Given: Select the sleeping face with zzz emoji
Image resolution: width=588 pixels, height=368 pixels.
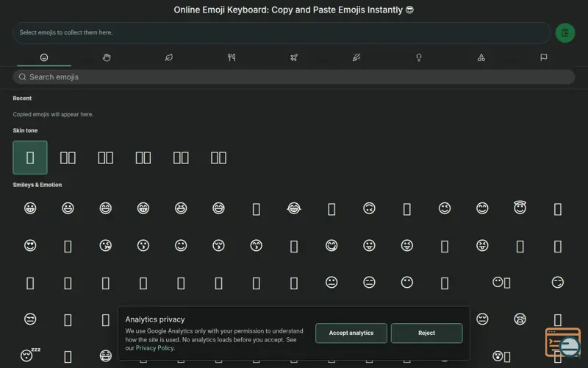Looking at the screenshot, I should (x=30, y=355).
